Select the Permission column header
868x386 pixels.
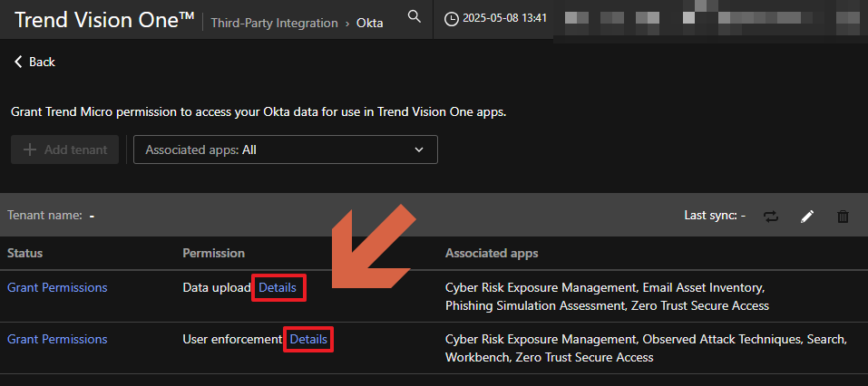coord(213,253)
